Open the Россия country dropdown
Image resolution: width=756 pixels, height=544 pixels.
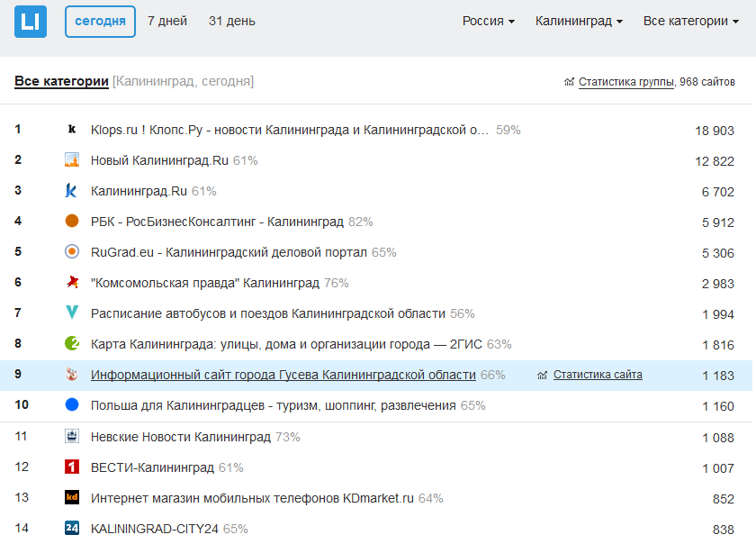(x=489, y=22)
